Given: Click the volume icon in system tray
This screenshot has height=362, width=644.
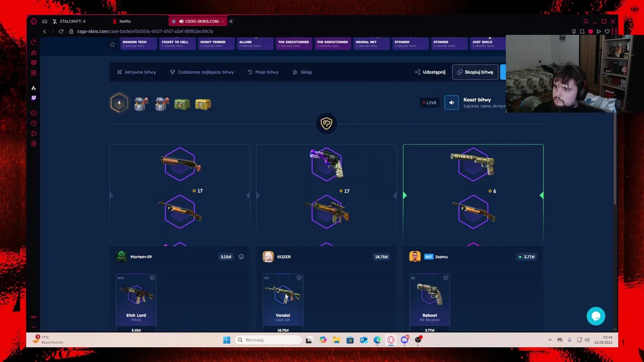Looking at the screenshot, I should pos(587,340).
